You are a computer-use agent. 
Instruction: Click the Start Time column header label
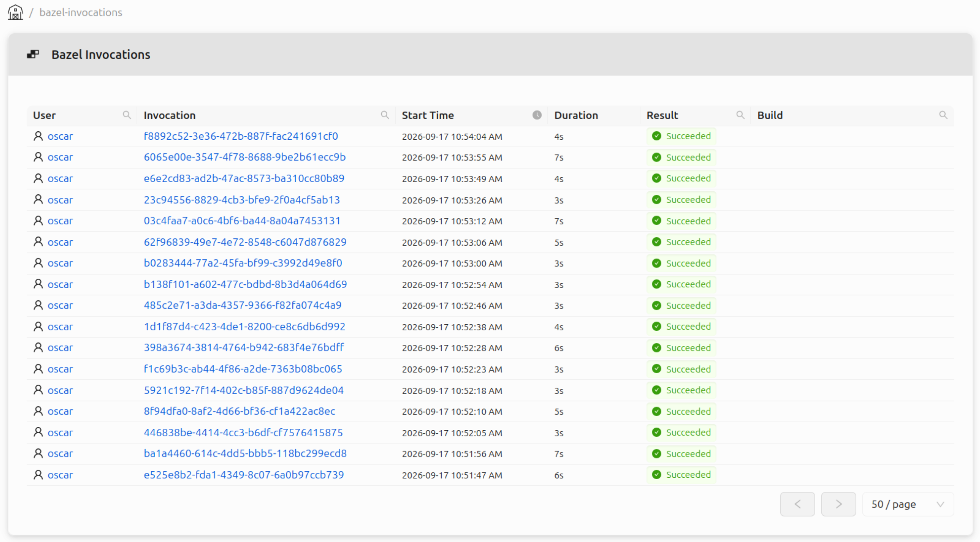pyautogui.click(x=428, y=115)
